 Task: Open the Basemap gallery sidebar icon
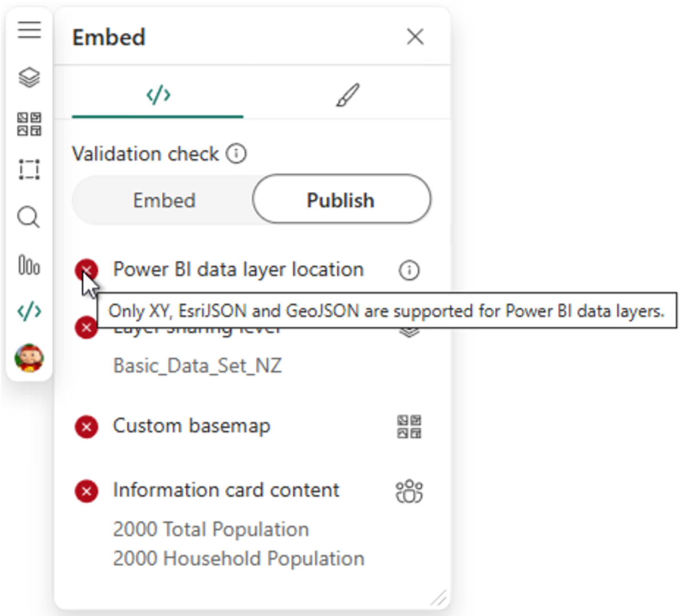pyautogui.click(x=29, y=124)
